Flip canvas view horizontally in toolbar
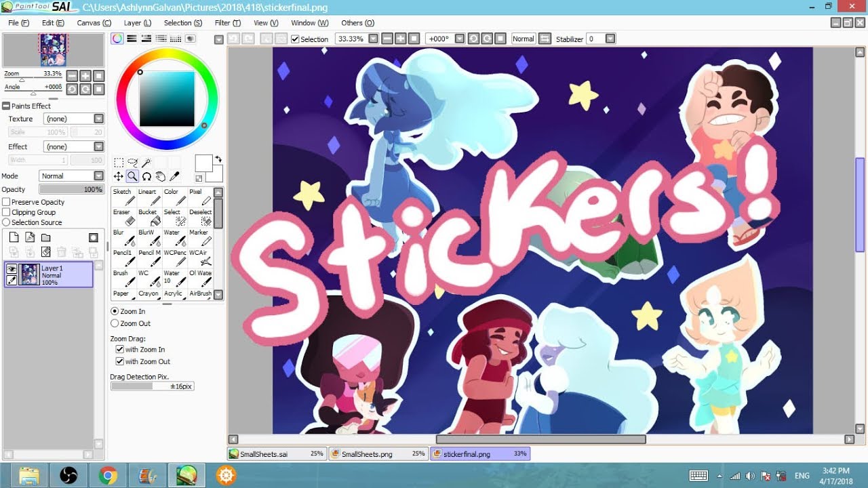 tap(545, 39)
